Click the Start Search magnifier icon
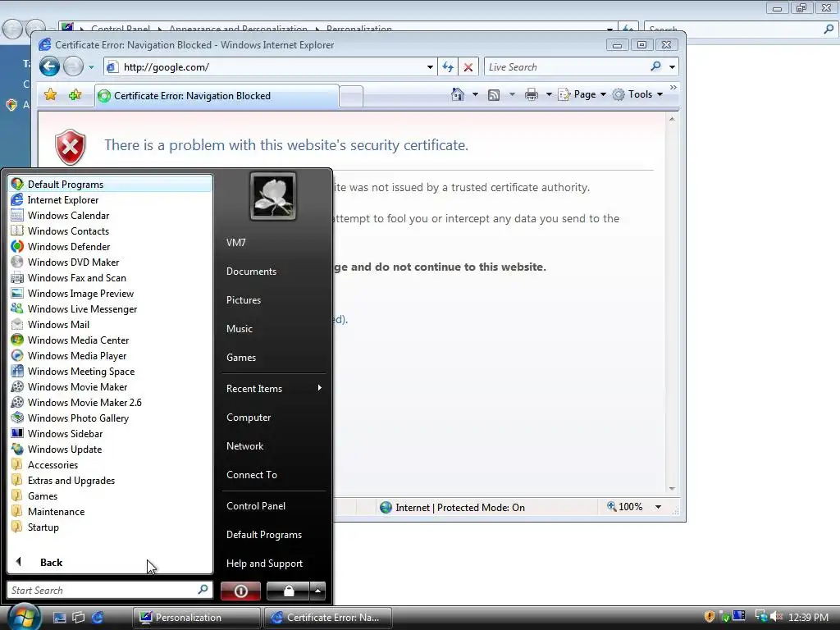 [203, 590]
